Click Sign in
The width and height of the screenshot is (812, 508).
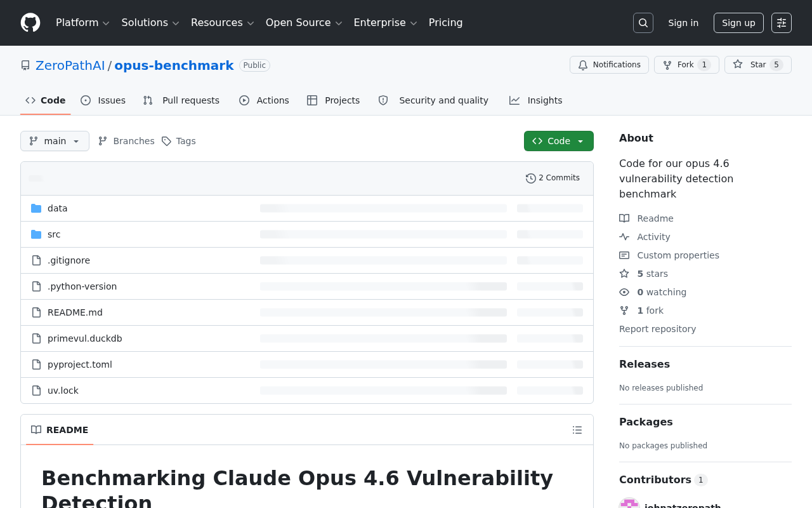coord(683,23)
